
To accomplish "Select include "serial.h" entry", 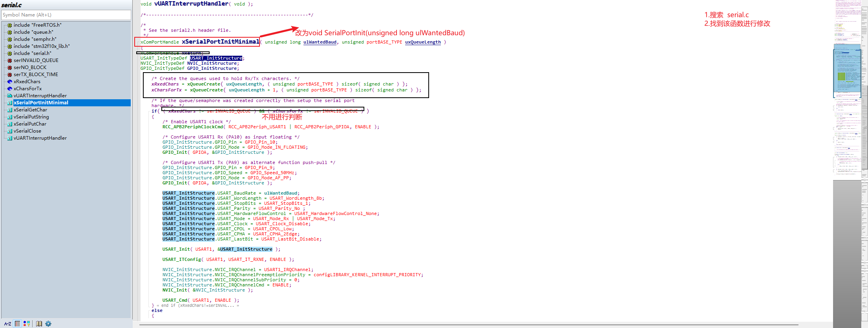I will click(x=32, y=53).
